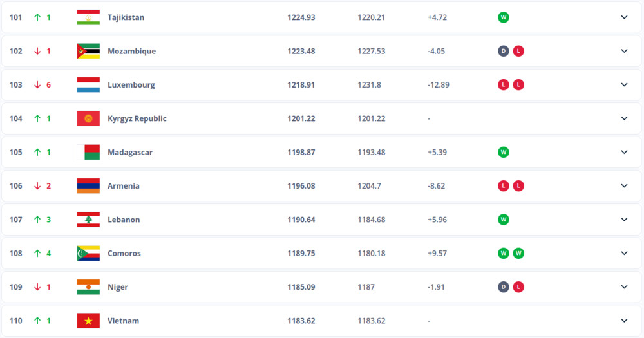
Task: Click Tajikistan's green W result badge
Action: point(504,17)
